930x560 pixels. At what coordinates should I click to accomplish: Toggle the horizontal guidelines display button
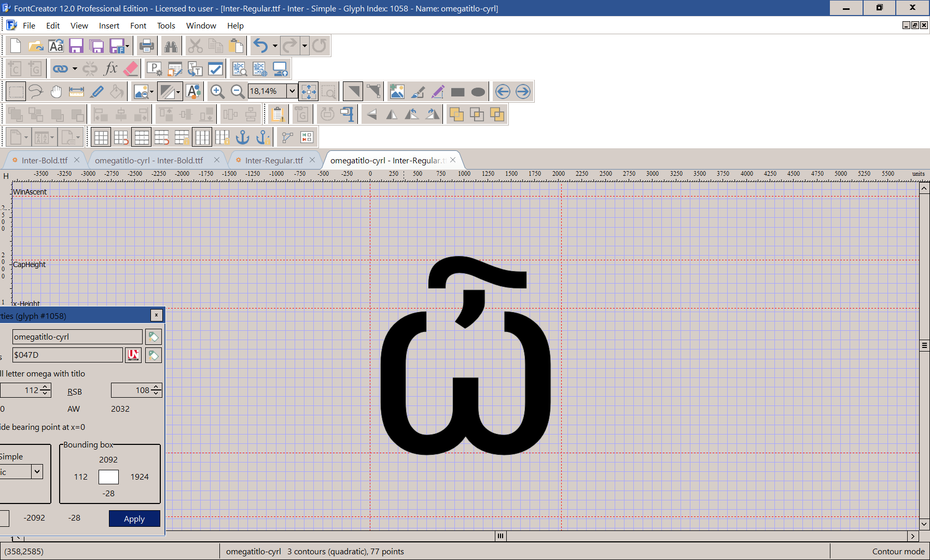[x=142, y=137]
